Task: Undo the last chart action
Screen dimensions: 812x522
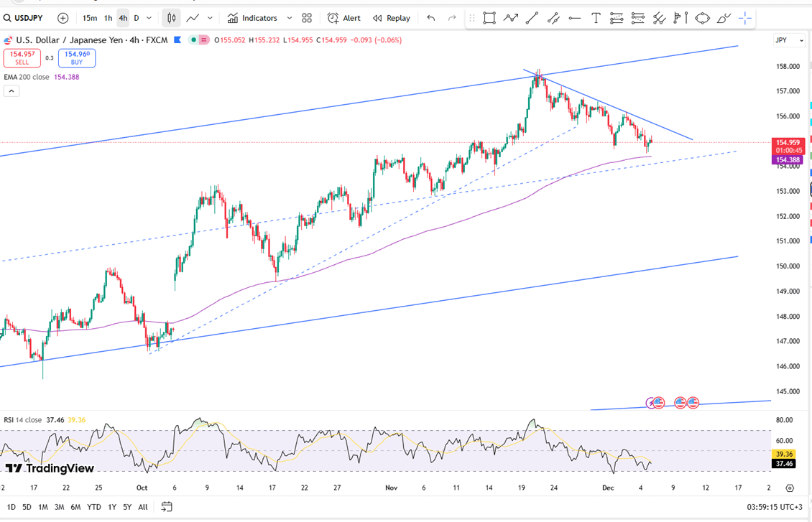Action: (x=431, y=18)
